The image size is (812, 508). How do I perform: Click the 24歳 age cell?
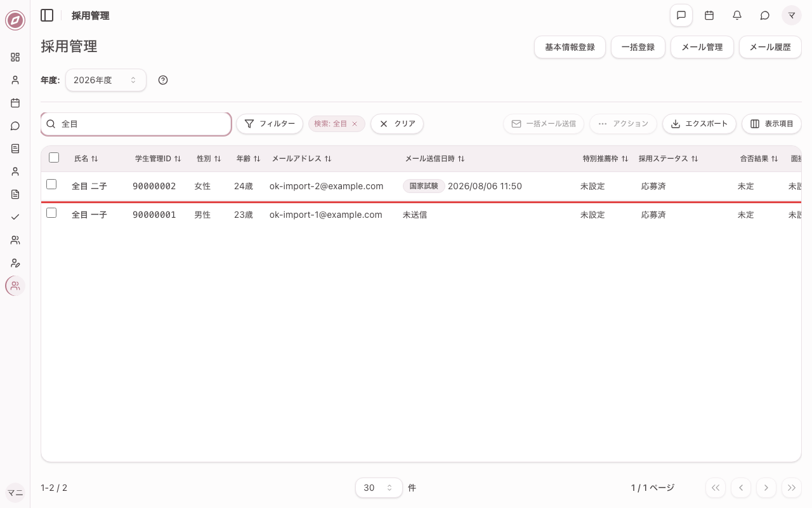tap(244, 186)
